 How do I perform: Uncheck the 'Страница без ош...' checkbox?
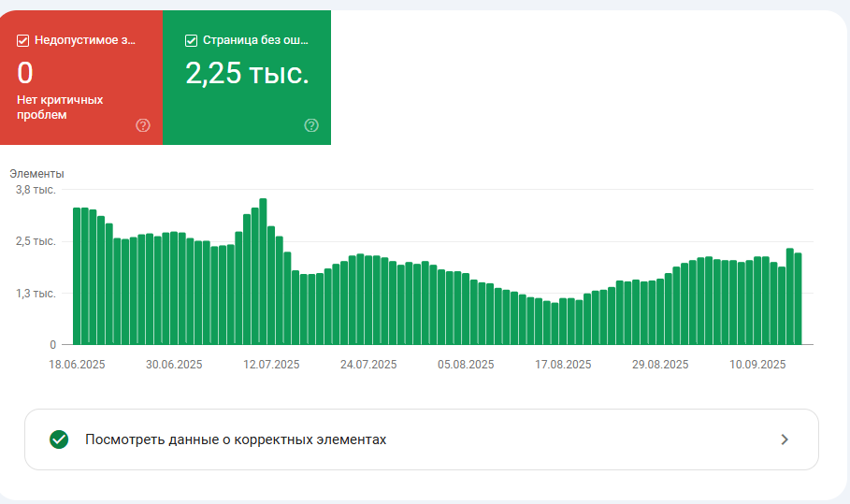(x=191, y=40)
